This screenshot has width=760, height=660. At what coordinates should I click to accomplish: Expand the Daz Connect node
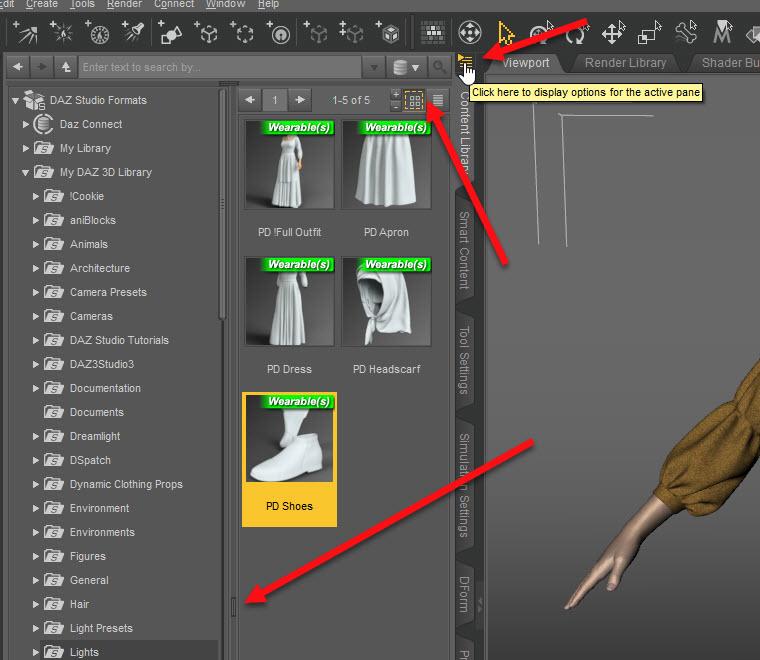(26, 125)
